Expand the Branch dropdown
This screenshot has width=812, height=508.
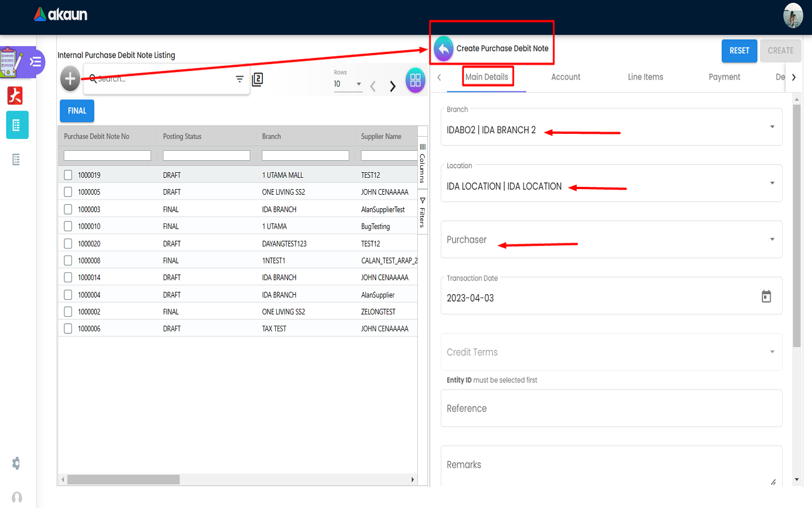pos(772,127)
